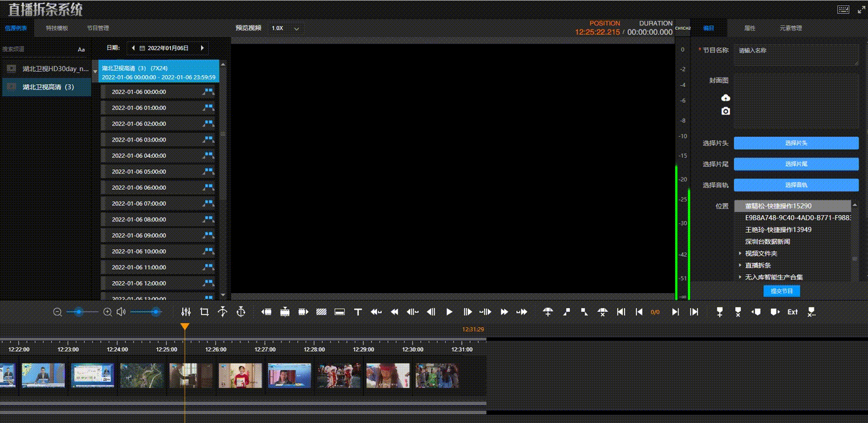Select the crop tool icon

coord(204,312)
